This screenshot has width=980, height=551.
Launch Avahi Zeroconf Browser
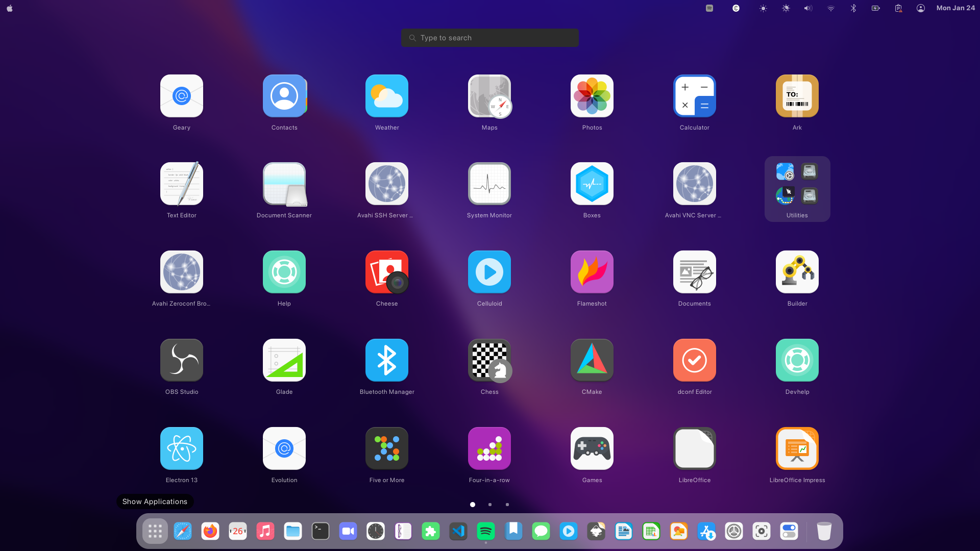pyautogui.click(x=182, y=272)
